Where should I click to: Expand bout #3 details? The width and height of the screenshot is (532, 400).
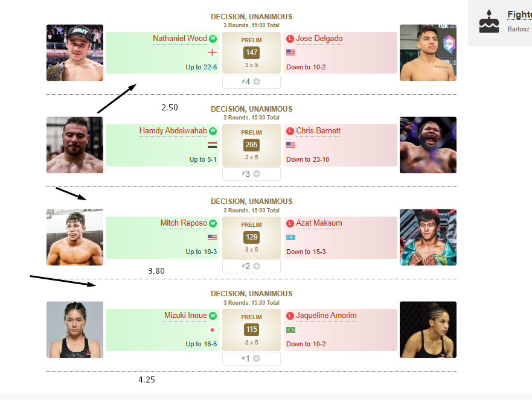coord(256,174)
